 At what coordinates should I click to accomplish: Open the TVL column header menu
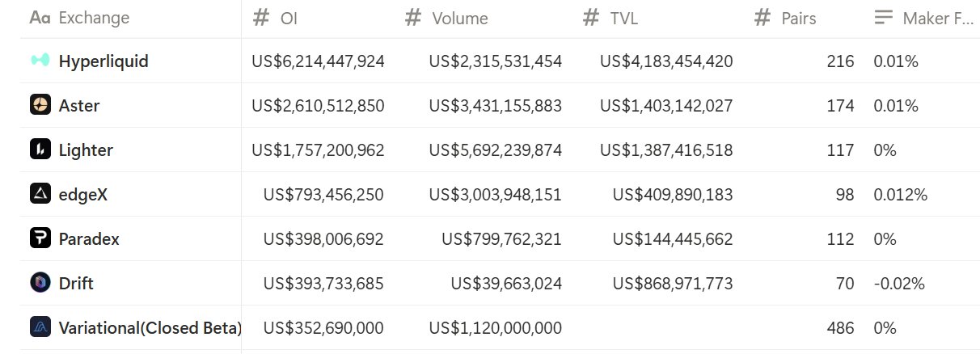pyautogui.click(x=621, y=18)
